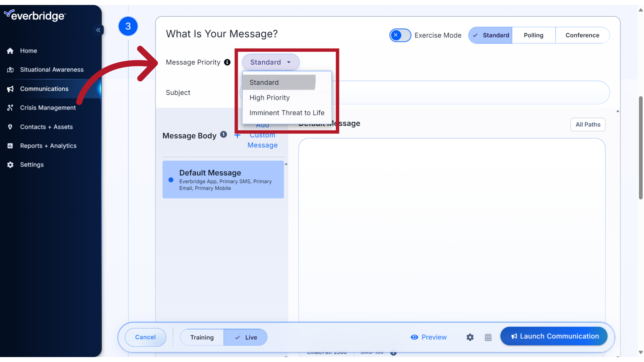Disable Exercise Mode
644x362 pixels.
click(400, 35)
